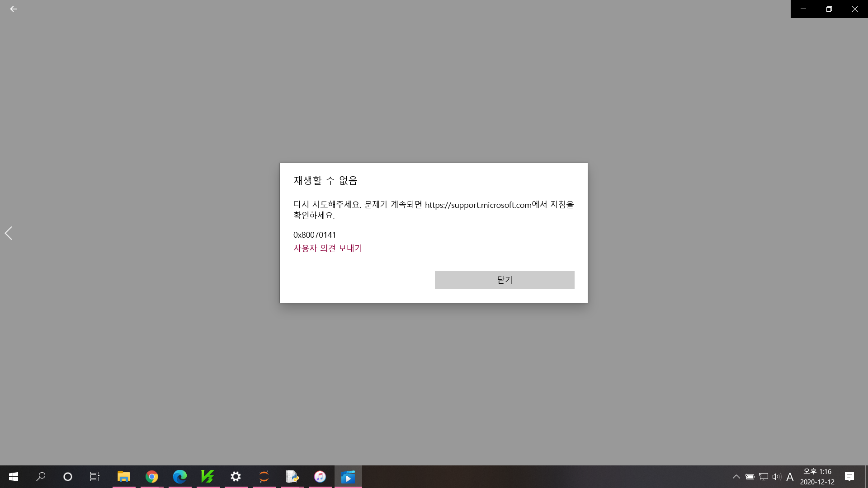
Task: Open taskbar search magnifier
Action: [41, 477]
